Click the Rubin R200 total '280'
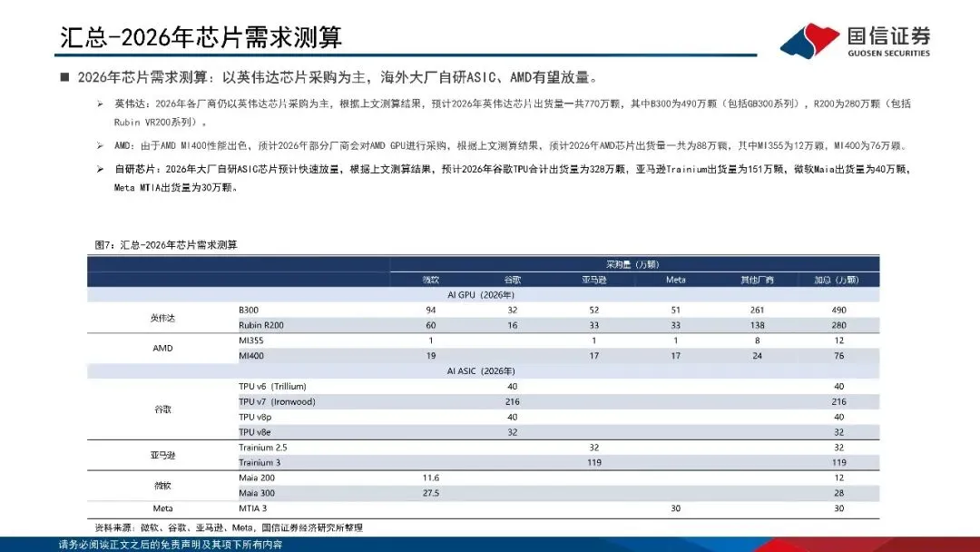980x552 pixels. 838,325
